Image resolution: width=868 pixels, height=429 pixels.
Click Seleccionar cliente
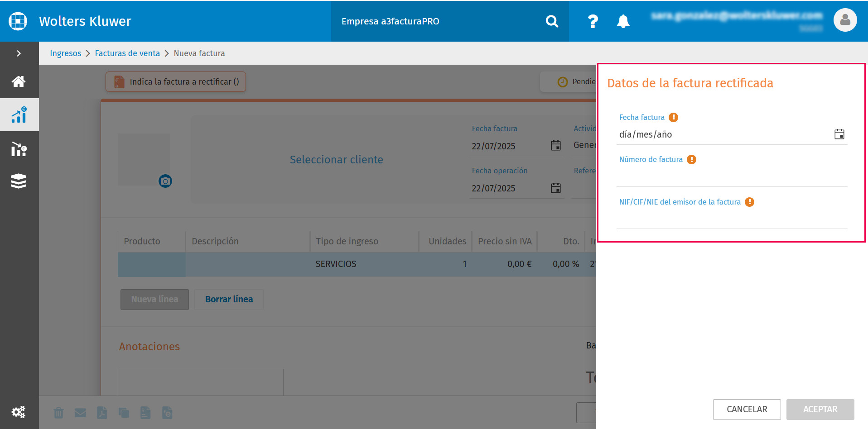click(337, 160)
